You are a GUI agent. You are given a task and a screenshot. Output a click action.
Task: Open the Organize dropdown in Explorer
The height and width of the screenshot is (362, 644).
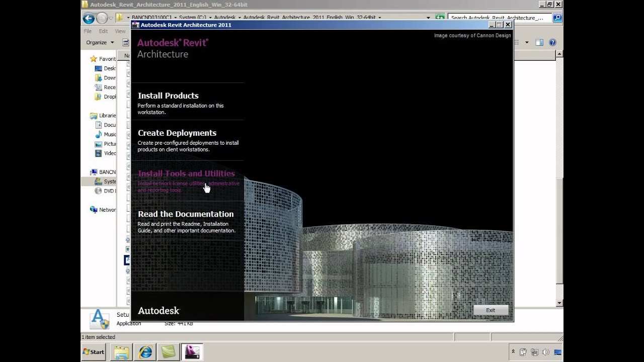pyautogui.click(x=100, y=43)
